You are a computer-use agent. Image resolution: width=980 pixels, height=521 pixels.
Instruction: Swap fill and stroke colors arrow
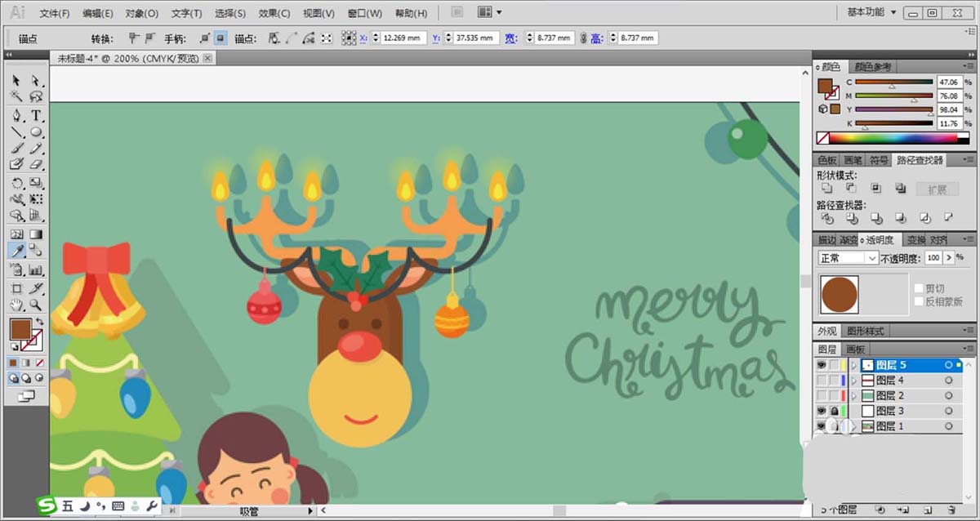point(38,320)
